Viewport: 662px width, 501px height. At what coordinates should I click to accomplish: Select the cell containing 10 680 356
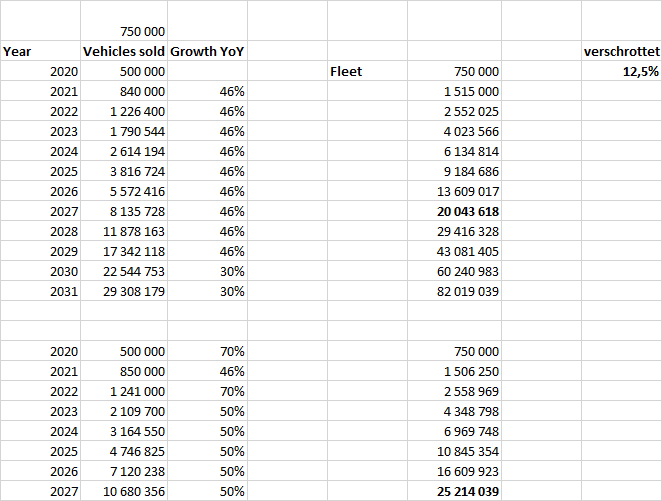123,491
